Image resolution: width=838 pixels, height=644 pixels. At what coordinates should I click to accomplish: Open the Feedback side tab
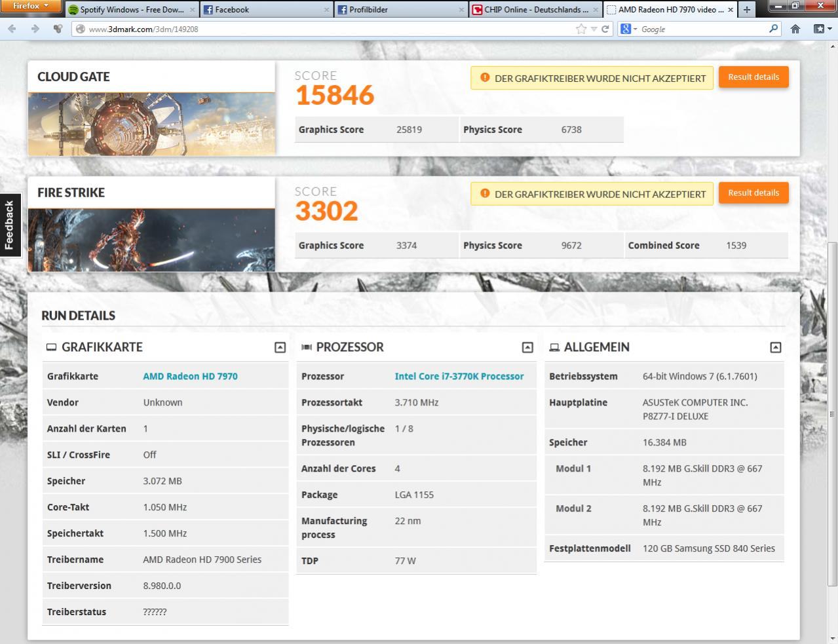10,225
